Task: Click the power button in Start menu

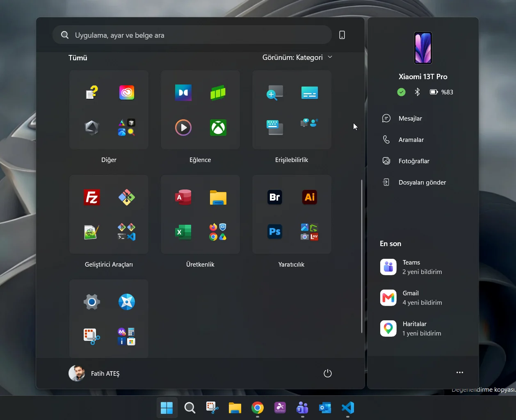Action: pyautogui.click(x=327, y=373)
